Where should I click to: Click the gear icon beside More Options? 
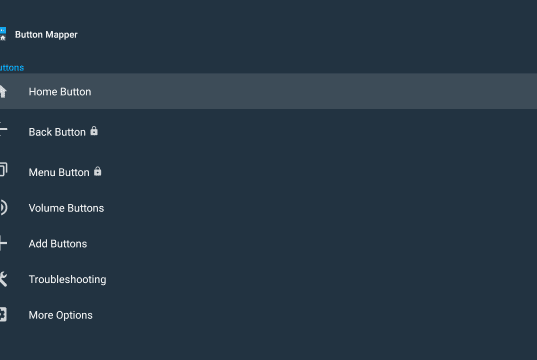3,314
